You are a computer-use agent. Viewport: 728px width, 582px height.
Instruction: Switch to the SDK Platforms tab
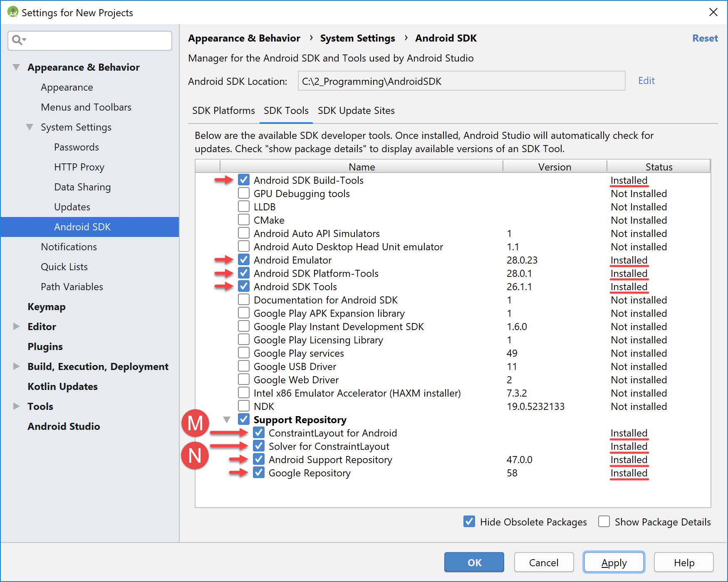223,111
